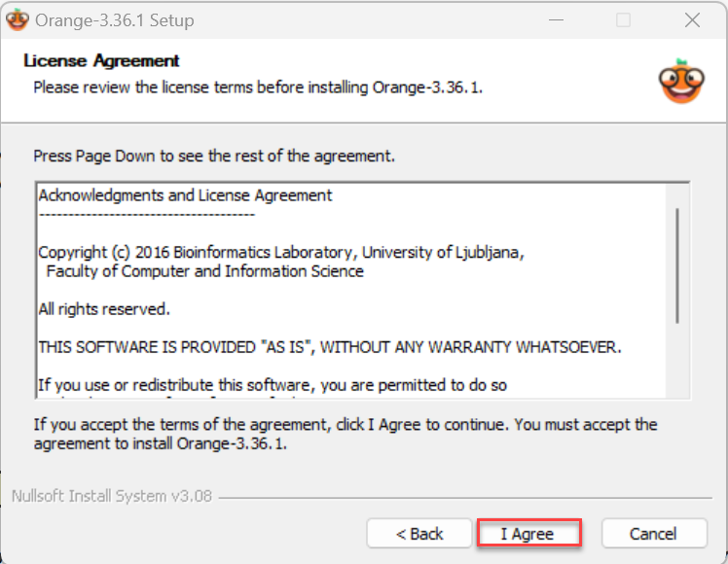This screenshot has height=564, width=728.
Task: Click the 'If you use or redistribute' line
Action: pos(273,385)
